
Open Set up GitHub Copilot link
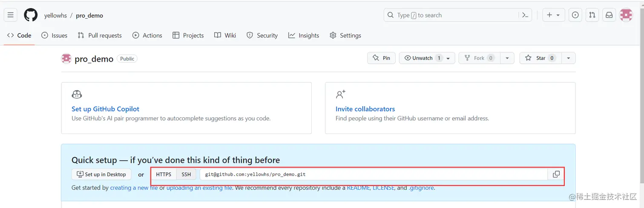[x=105, y=109]
